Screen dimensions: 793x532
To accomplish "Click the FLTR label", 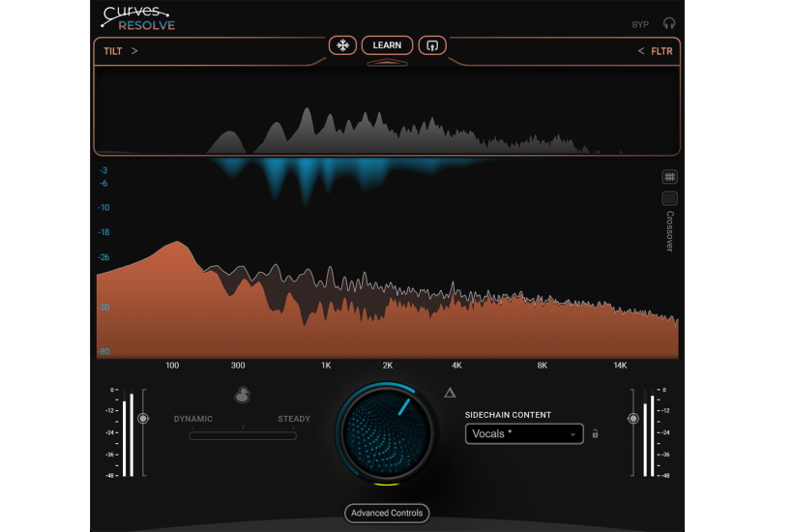I will 661,51.
